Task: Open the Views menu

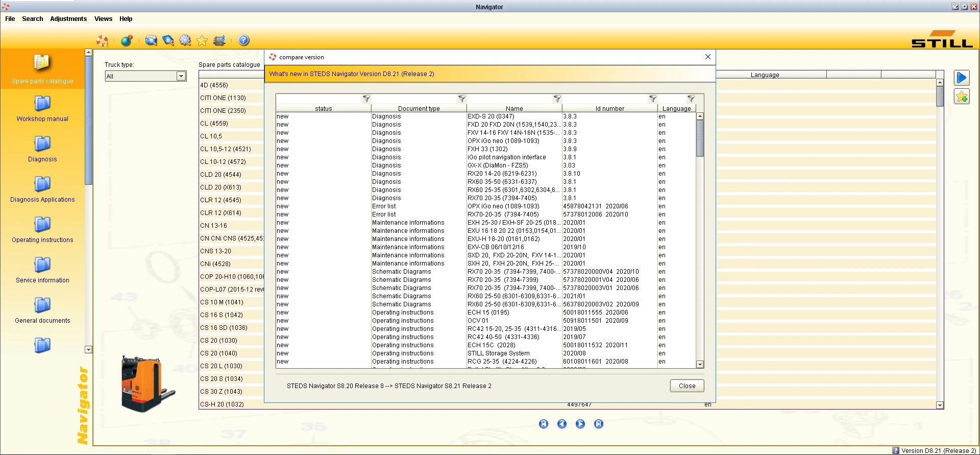Action: [103, 19]
